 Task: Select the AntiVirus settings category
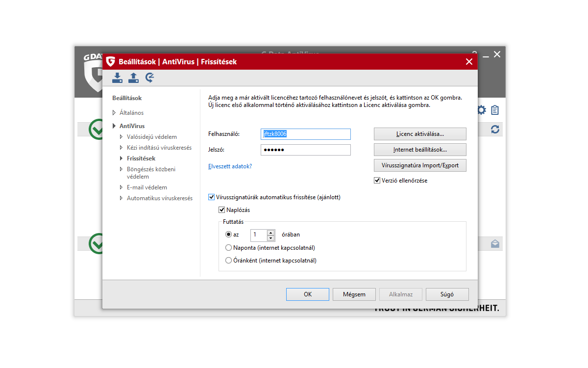point(132,126)
